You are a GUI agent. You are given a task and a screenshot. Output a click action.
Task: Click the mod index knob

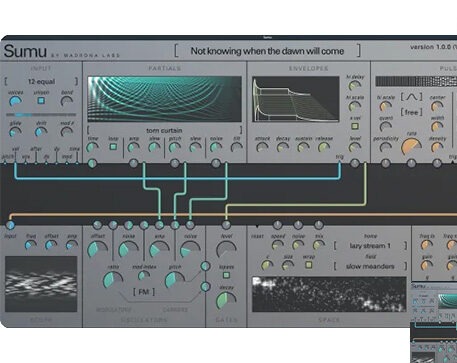click(144, 276)
